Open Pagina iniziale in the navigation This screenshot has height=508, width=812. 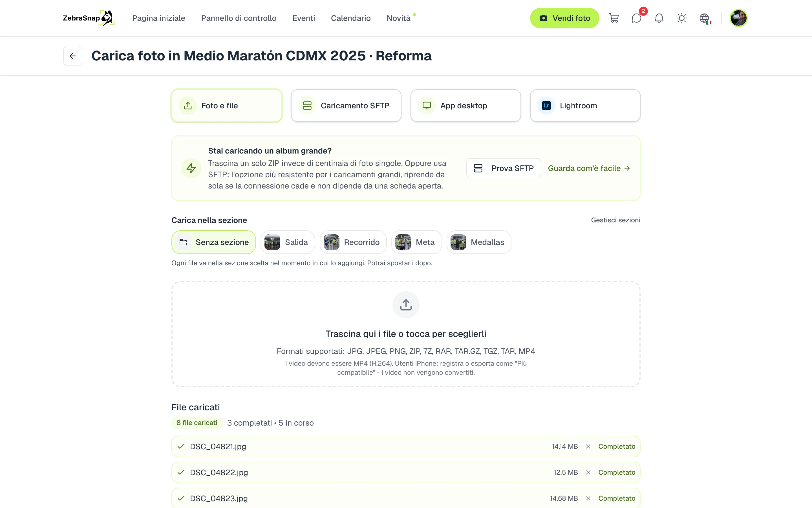(x=159, y=18)
